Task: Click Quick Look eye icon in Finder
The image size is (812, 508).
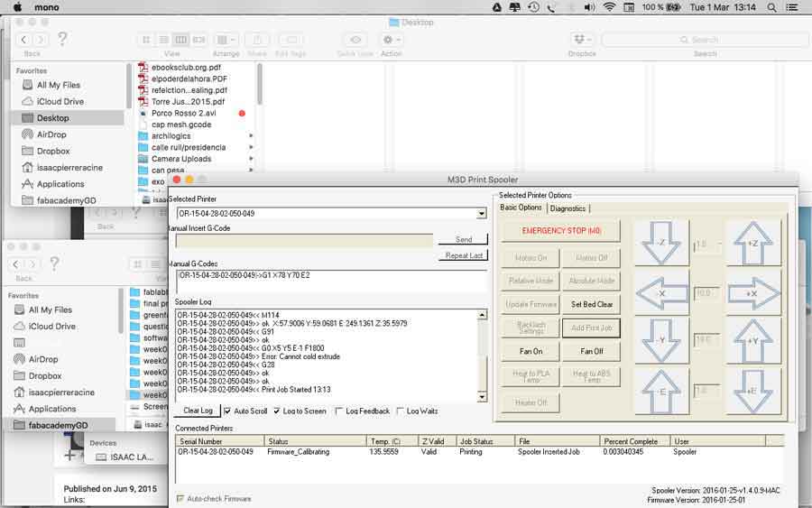Action: tap(355, 40)
